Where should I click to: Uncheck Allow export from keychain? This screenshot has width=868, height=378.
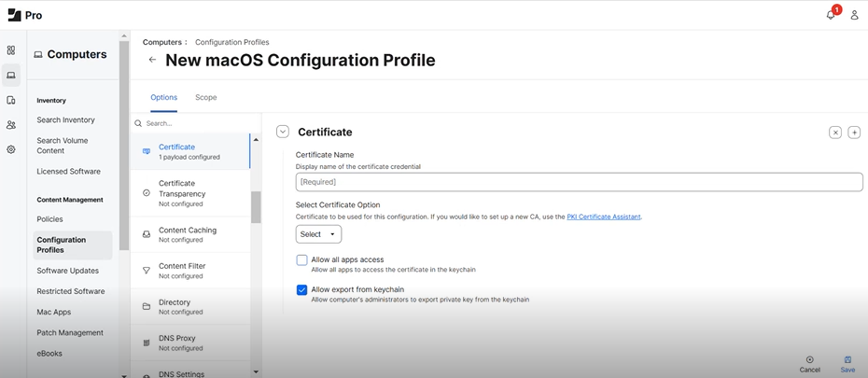302,290
